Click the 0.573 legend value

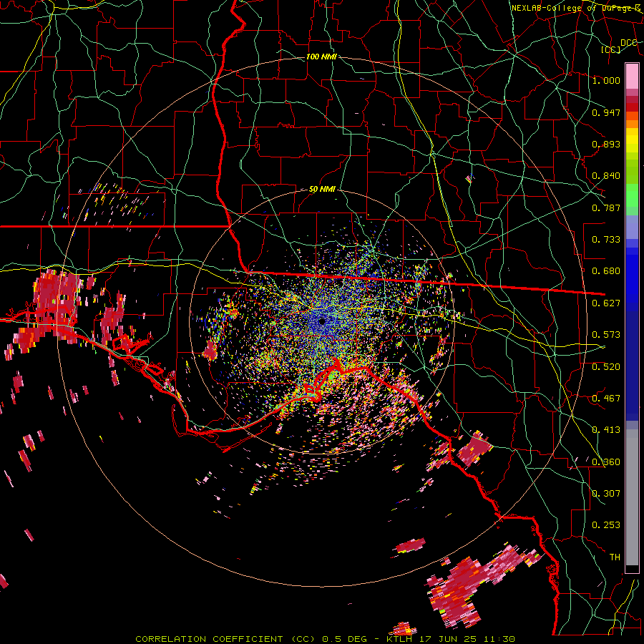(606, 335)
